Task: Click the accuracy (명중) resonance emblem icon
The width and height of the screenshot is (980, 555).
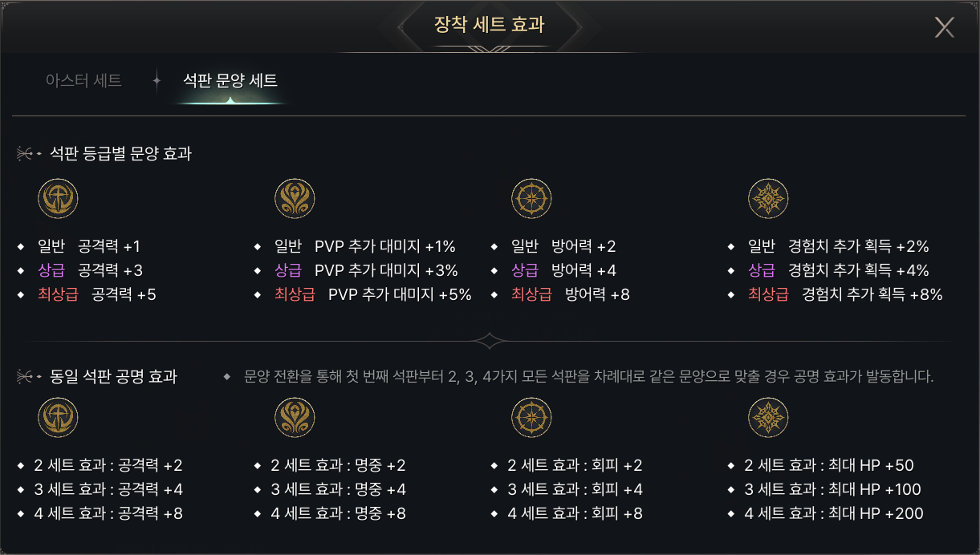Action: point(295,418)
